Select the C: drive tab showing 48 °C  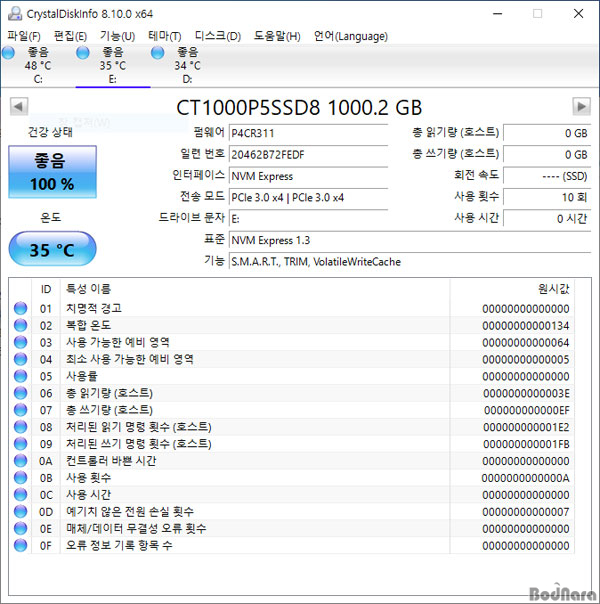(x=38, y=65)
